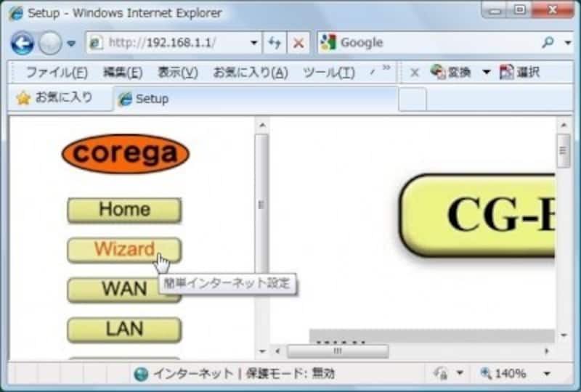Open the 表示(V) menu
581x392 pixels.
178,73
